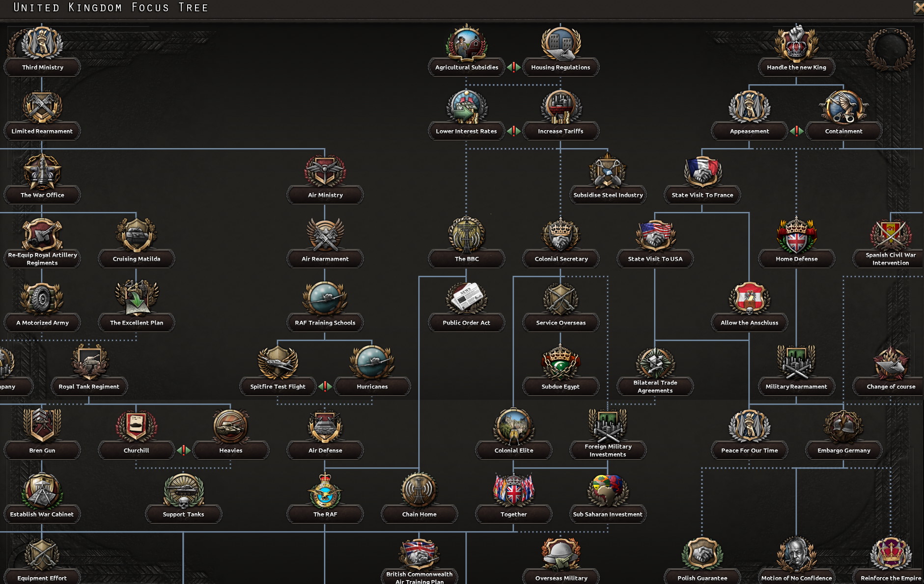The height and width of the screenshot is (584, 924).
Task: Click the Limited Rearmament label
Action: (42, 131)
